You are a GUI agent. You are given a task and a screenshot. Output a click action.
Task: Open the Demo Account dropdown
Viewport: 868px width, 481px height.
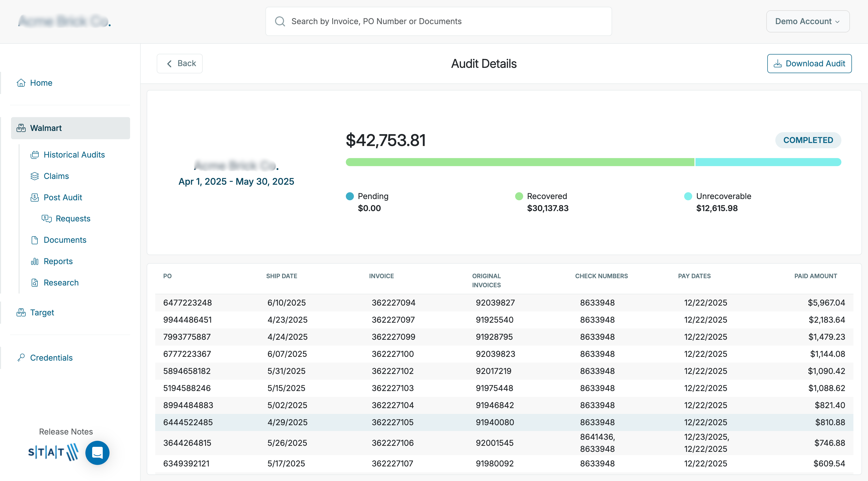click(807, 21)
